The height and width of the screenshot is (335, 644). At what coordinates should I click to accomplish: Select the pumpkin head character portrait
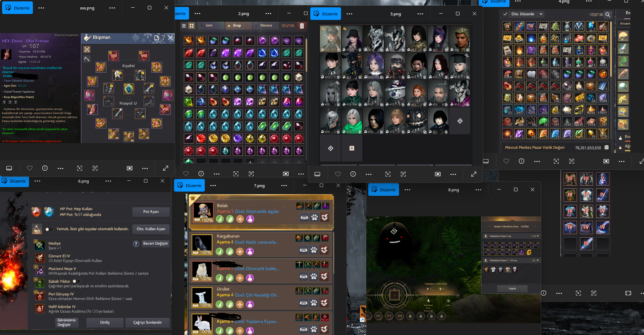417,121
